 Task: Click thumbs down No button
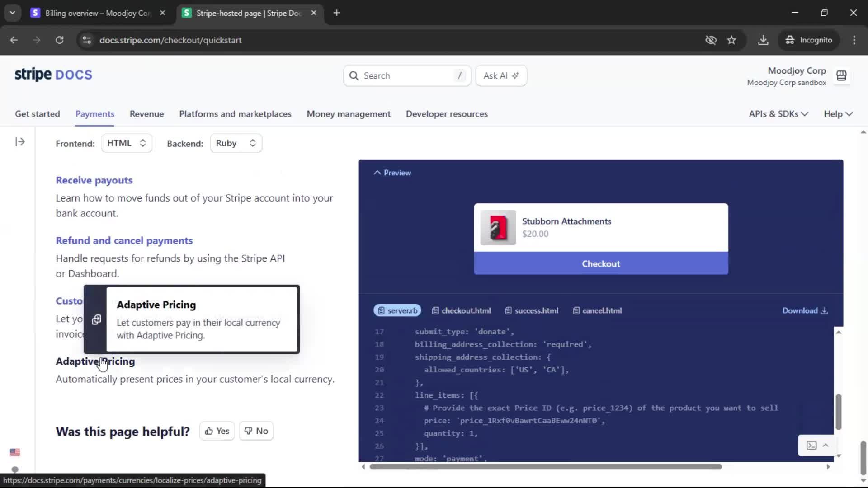point(256,431)
